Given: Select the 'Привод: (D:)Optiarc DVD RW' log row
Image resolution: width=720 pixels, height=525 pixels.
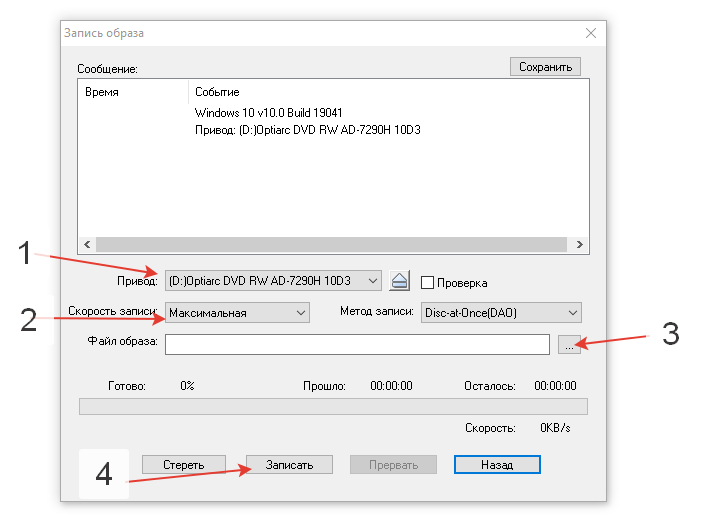Looking at the screenshot, I should tap(308, 130).
